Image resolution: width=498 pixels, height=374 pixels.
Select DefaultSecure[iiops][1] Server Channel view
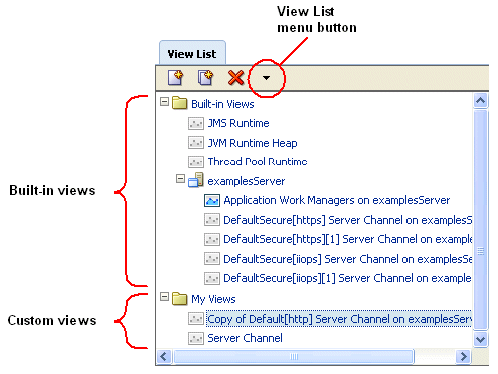[x=347, y=278]
